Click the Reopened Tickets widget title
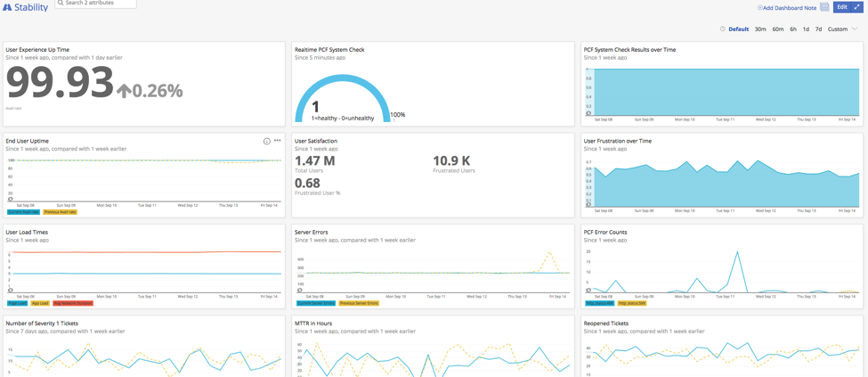The height and width of the screenshot is (377, 868). [x=605, y=323]
